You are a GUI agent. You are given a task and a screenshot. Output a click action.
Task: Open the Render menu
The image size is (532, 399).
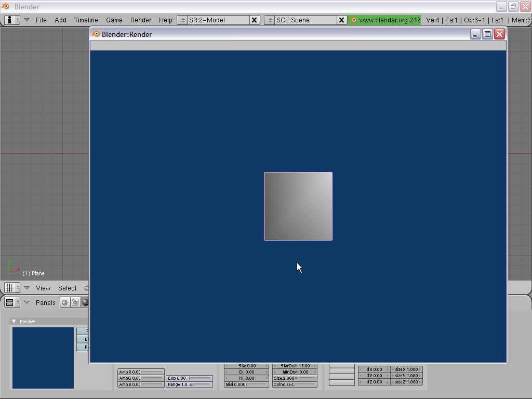(x=140, y=20)
